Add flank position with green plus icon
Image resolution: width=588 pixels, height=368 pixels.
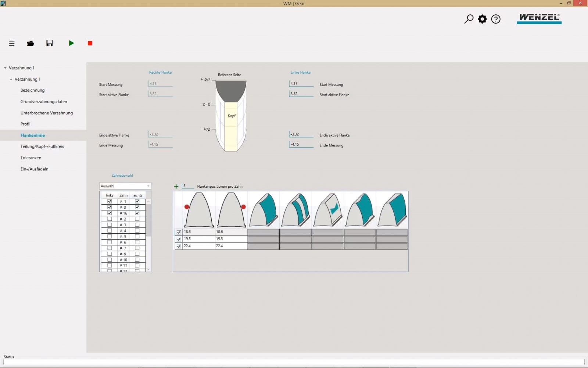(176, 187)
